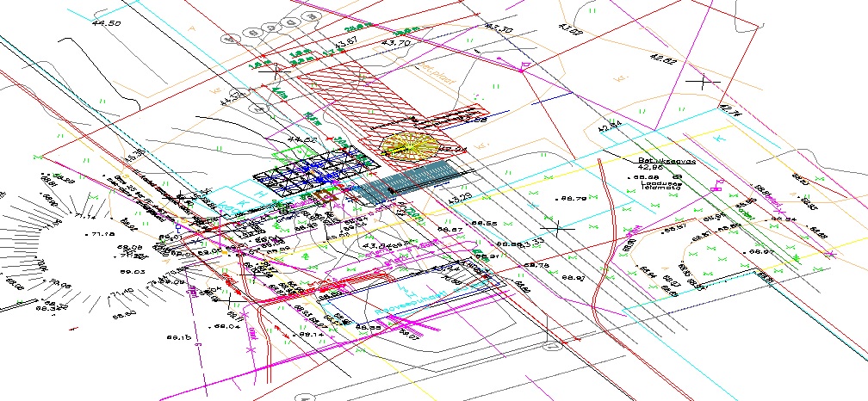Select the 43.67 elevation text
This screenshot has height=401, width=868.
345,43
